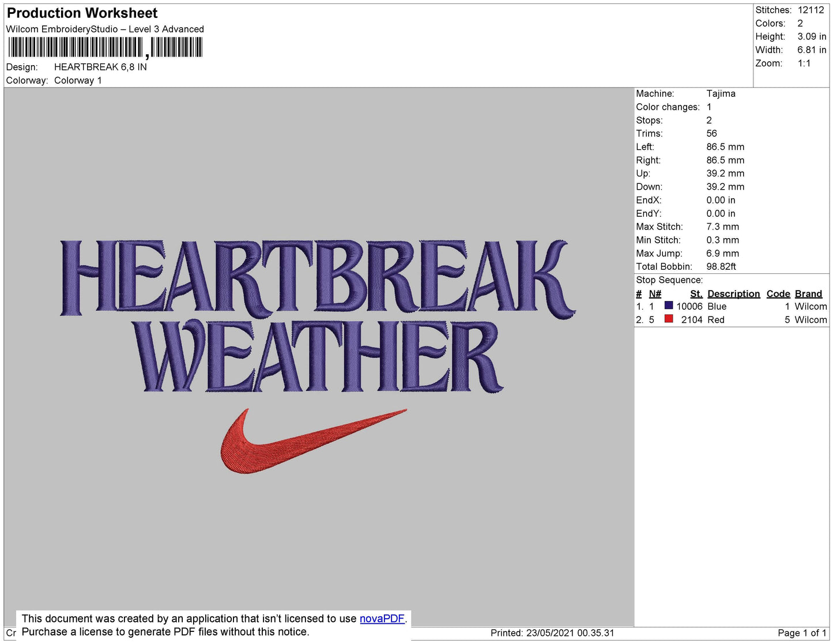Viewport: 833px width, 644px height.
Task: Click Wilcom brand in Red row
Action: point(811,319)
